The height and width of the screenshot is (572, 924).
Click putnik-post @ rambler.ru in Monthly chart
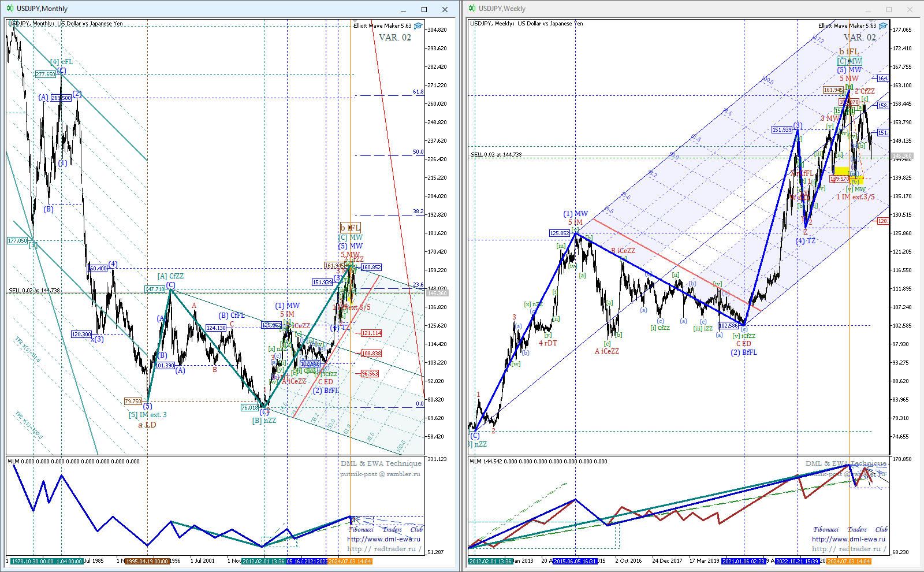coord(380,474)
